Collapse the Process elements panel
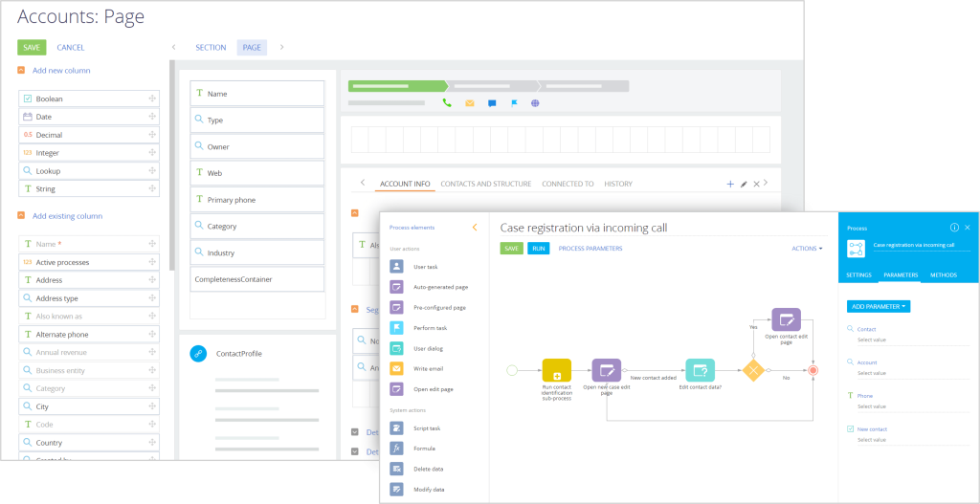Viewport: 980px width, 504px height. pos(475,228)
